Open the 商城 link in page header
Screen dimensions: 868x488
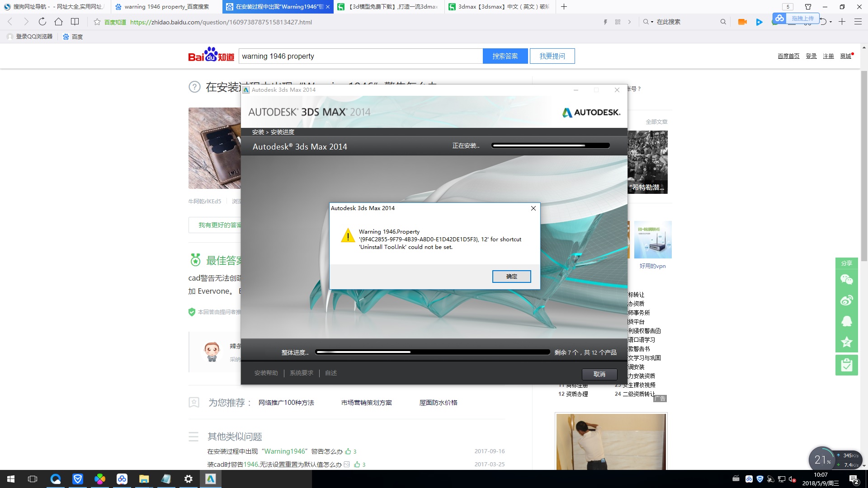coord(845,56)
